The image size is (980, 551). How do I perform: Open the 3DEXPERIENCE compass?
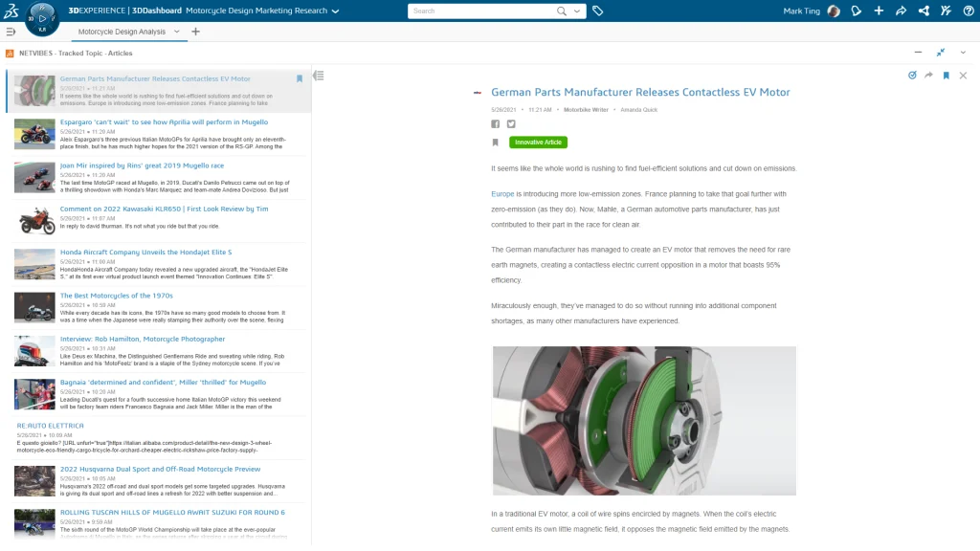[x=42, y=18]
